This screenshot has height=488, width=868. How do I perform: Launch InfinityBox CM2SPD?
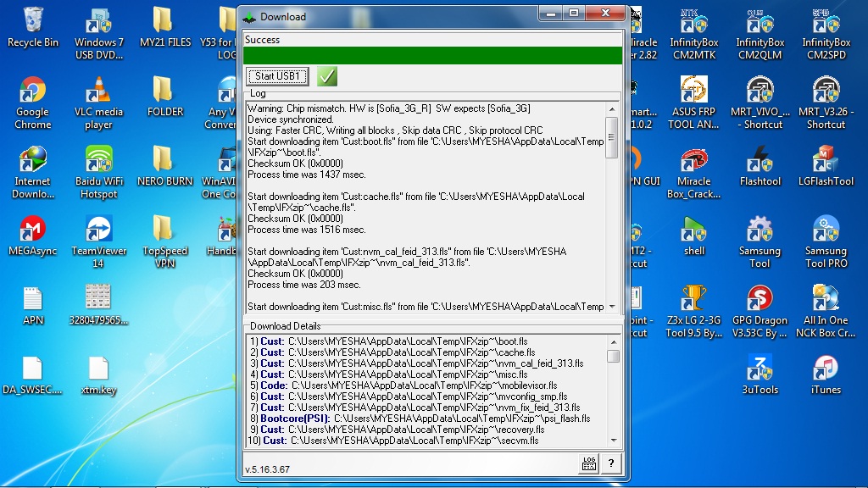tap(826, 33)
